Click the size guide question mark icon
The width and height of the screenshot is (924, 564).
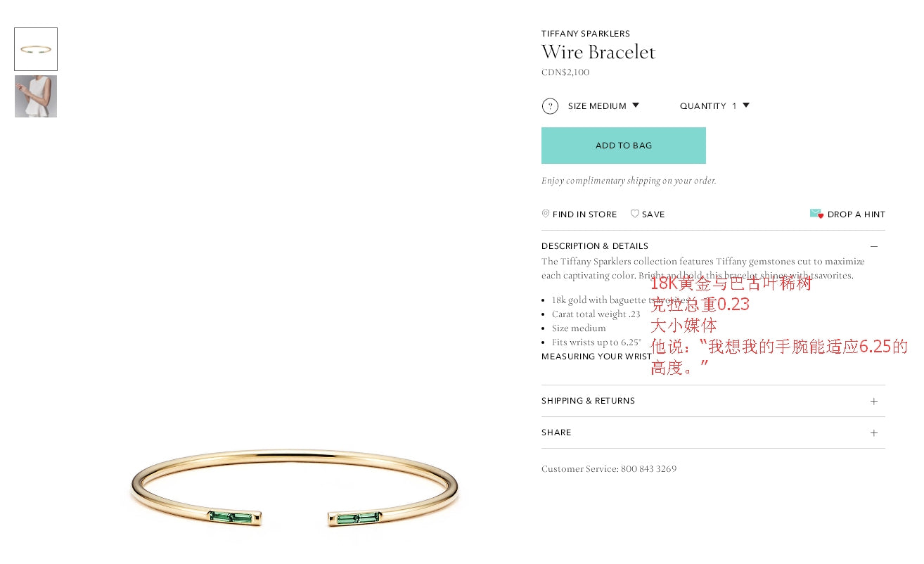pyautogui.click(x=550, y=106)
